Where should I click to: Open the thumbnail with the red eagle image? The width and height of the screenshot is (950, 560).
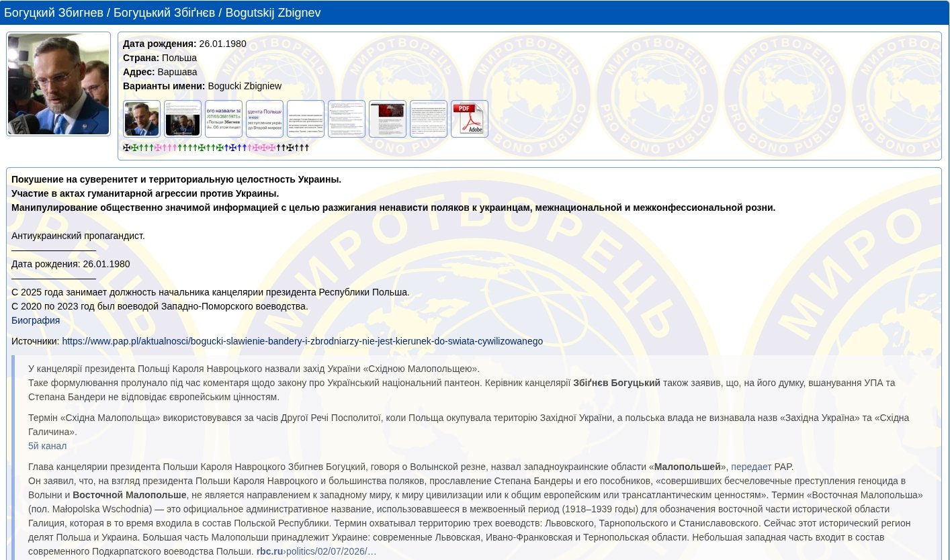pyautogui.click(x=388, y=119)
